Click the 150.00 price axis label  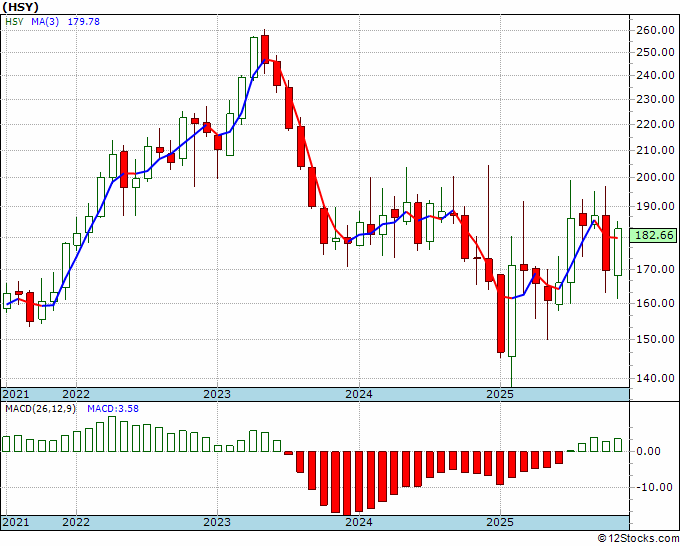[x=655, y=339]
